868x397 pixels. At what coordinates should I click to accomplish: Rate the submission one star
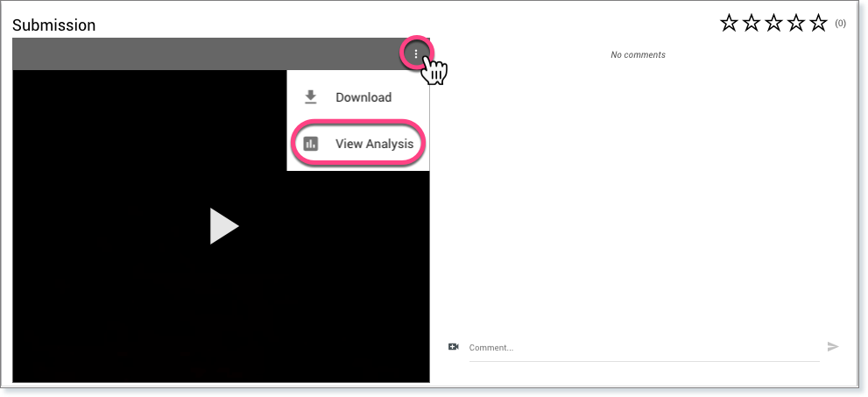729,24
